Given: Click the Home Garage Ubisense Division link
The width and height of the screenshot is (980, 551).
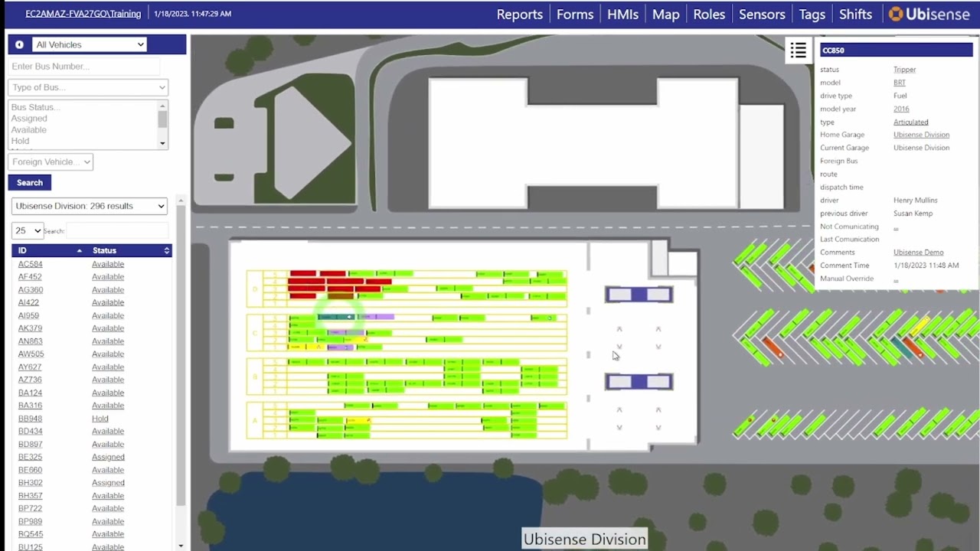Looking at the screenshot, I should pyautogui.click(x=921, y=135).
